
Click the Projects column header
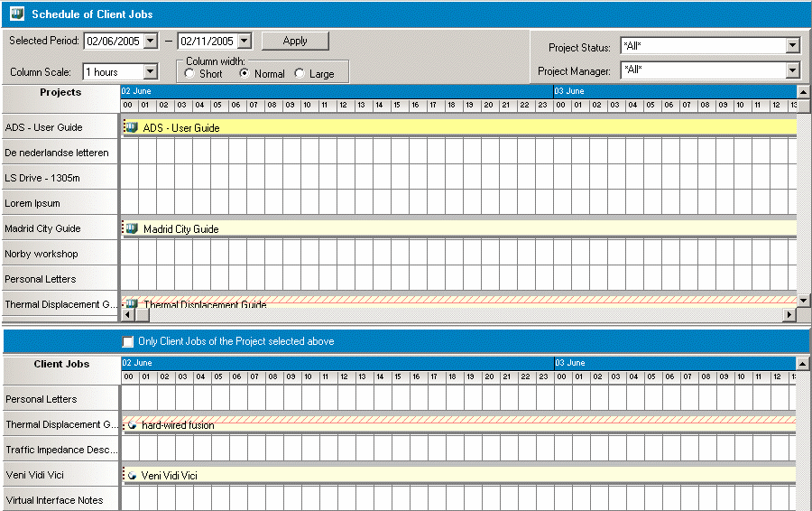60,99
